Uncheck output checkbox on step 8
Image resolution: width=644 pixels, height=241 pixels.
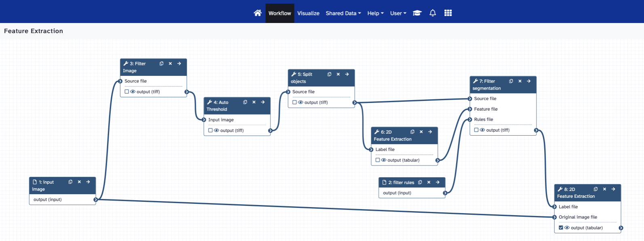pos(561,228)
